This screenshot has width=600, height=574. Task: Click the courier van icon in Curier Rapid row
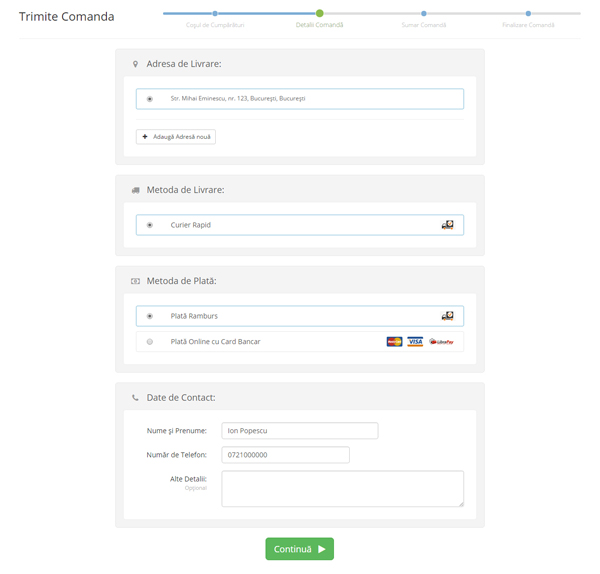pos(447,225)
